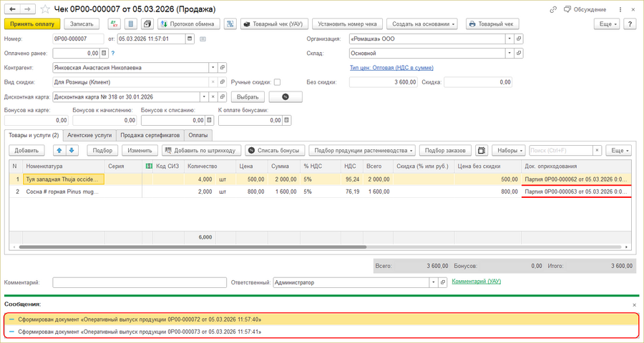The image size is (644, 343).
Task: Close the Сообщения panel
Action: (635, 304)
